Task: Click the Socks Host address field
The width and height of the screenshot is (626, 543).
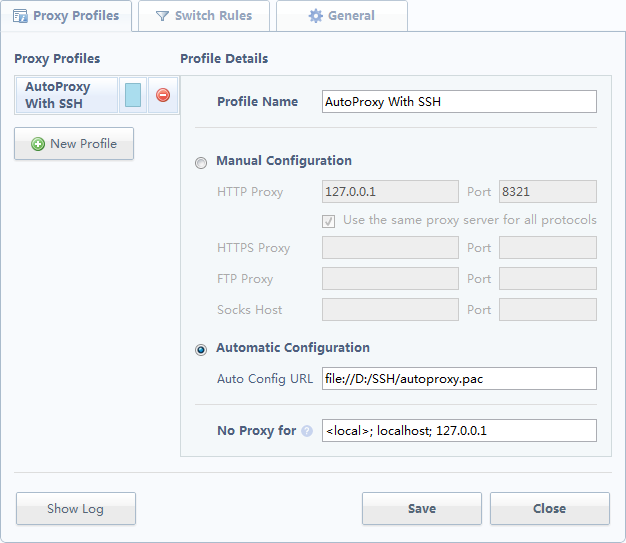Action: pyautogui.click(x=390, y=310)
